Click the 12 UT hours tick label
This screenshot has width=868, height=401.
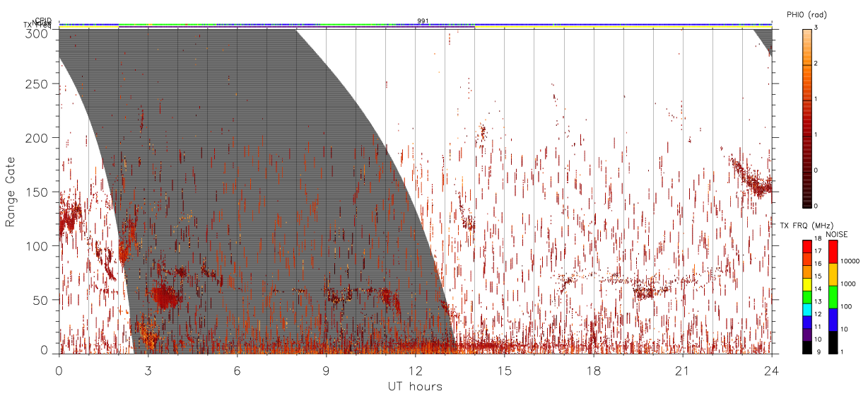pyautogui.click(x=415, y=371)
